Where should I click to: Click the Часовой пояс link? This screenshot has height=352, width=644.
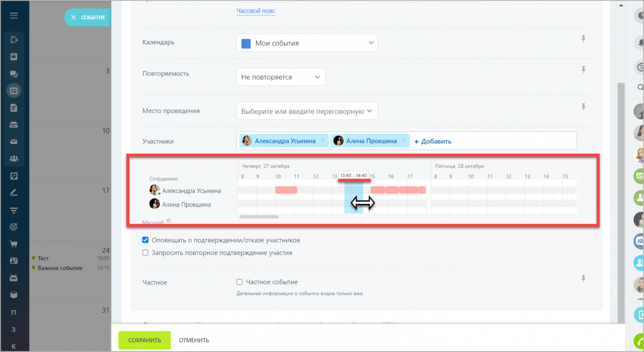pyautogui.click(x=256, y=11)
